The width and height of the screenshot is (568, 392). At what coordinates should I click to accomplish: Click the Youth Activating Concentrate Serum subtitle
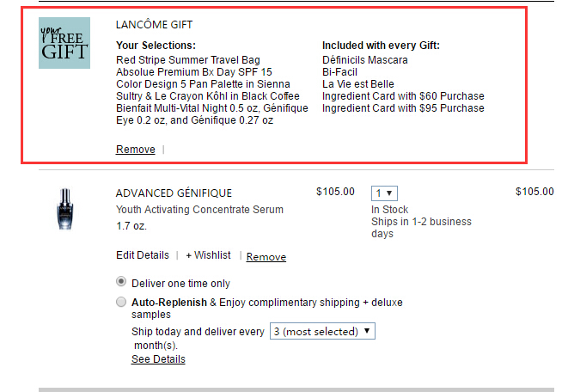pyautogui.click(x=199, y=210)
